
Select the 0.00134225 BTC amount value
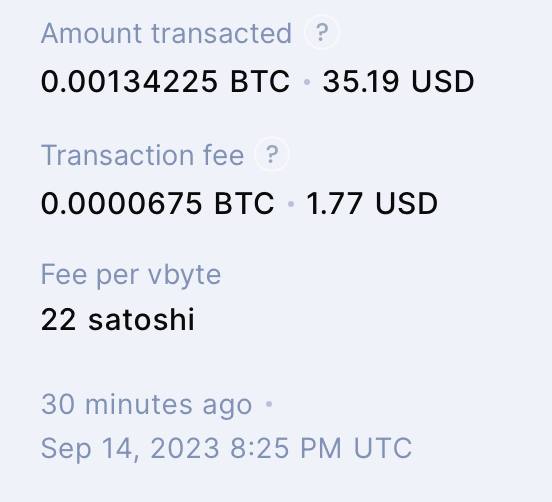click(x=165, y=82)
